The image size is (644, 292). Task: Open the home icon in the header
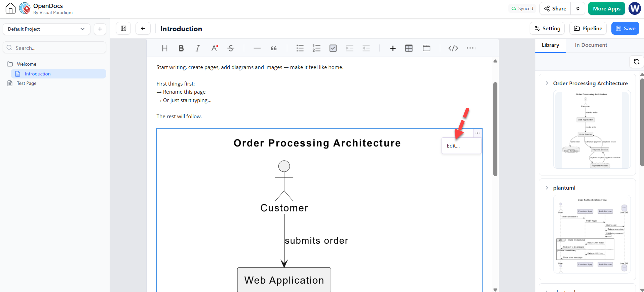coord(10,8)
